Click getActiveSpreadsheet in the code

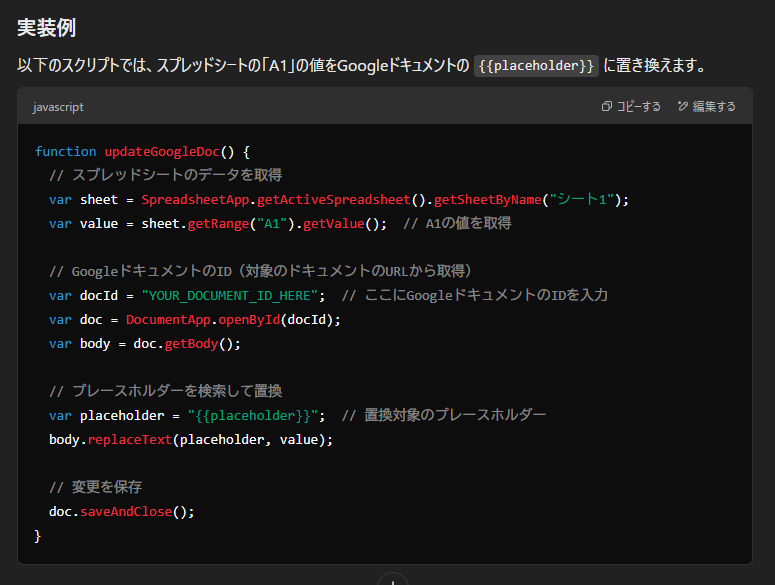tap(334, 200)
